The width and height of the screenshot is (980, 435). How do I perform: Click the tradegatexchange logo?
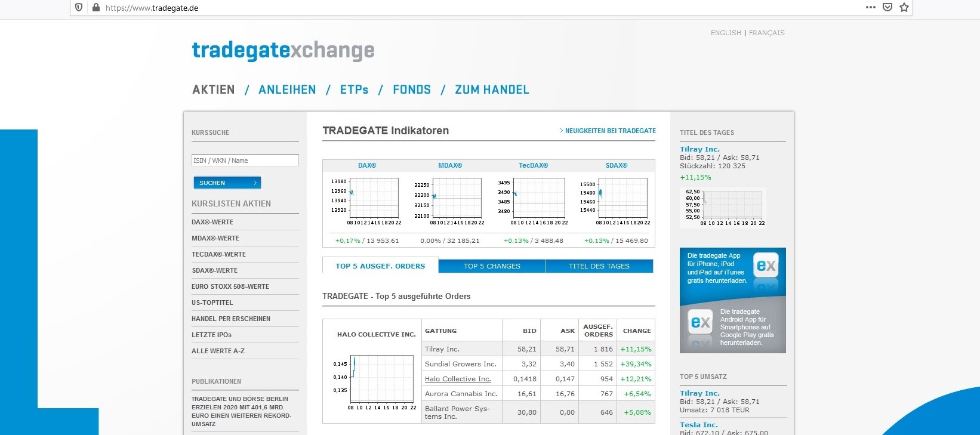click(x=283, y=51)
